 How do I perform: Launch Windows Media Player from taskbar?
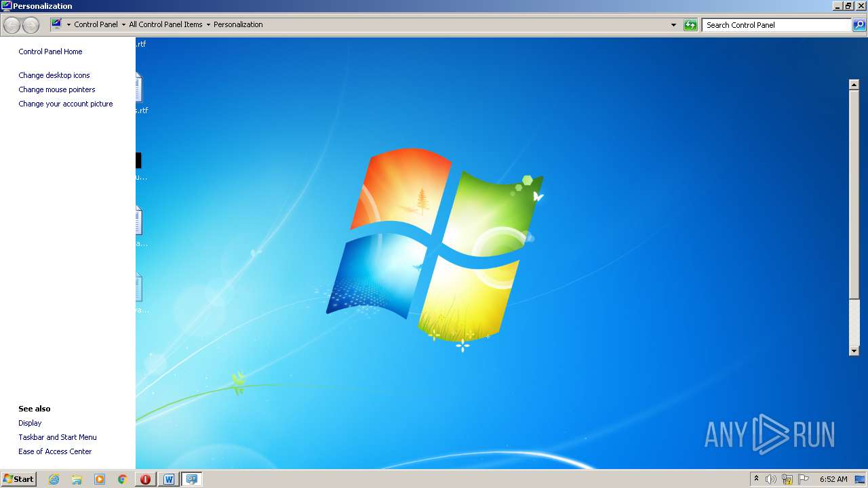(x=100, y=479)
